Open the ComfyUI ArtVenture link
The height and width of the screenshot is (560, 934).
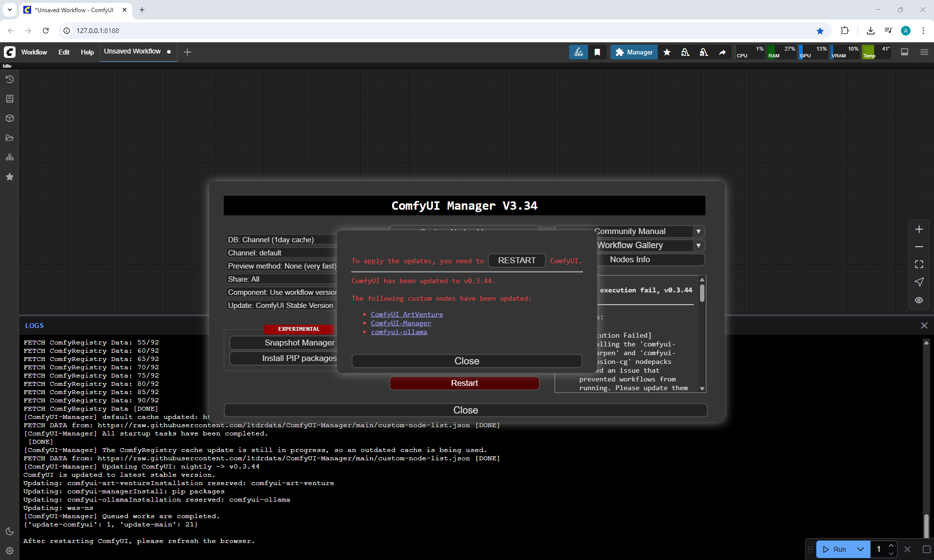pos(407,315)
